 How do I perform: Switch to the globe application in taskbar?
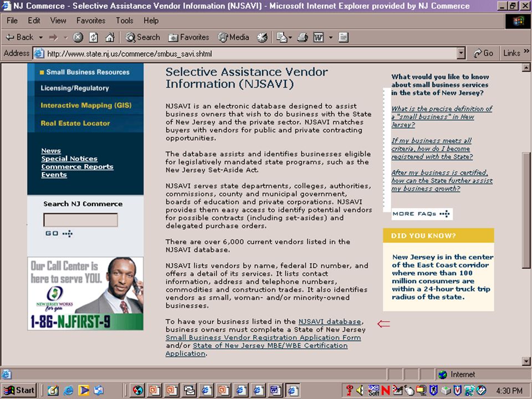138,390
